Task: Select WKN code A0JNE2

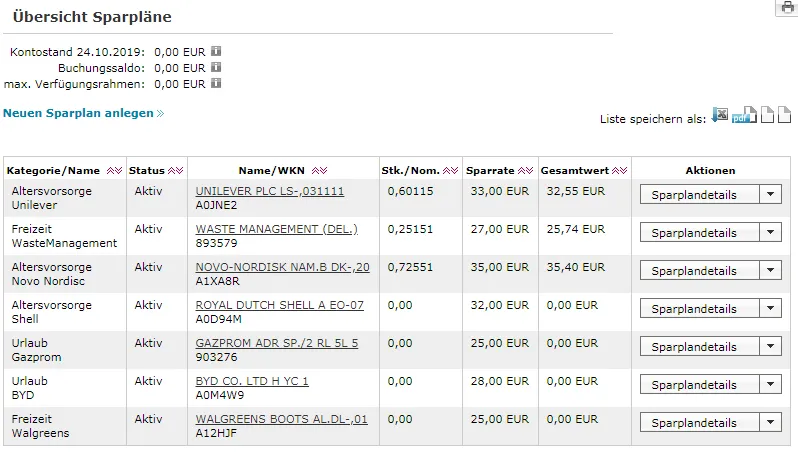Action: pyautogui.click(x=216, y=205)
